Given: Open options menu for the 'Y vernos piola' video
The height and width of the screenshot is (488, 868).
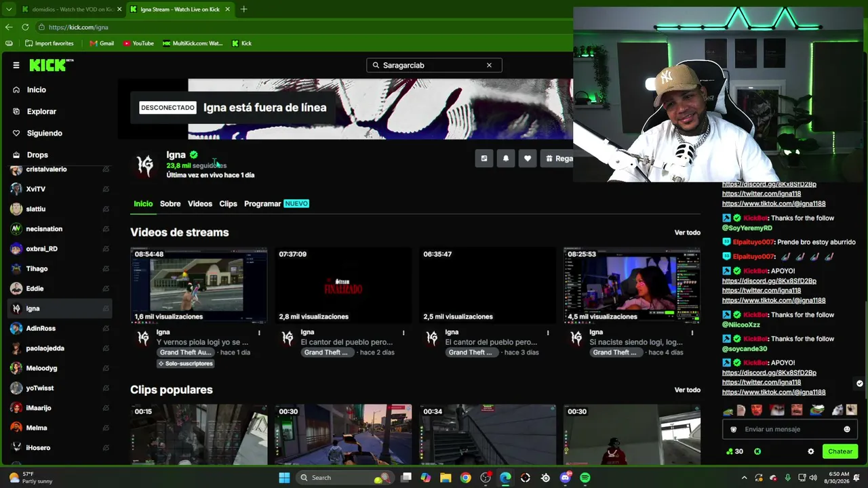Looking at the screenshot, I should click(x=259, y=333).
